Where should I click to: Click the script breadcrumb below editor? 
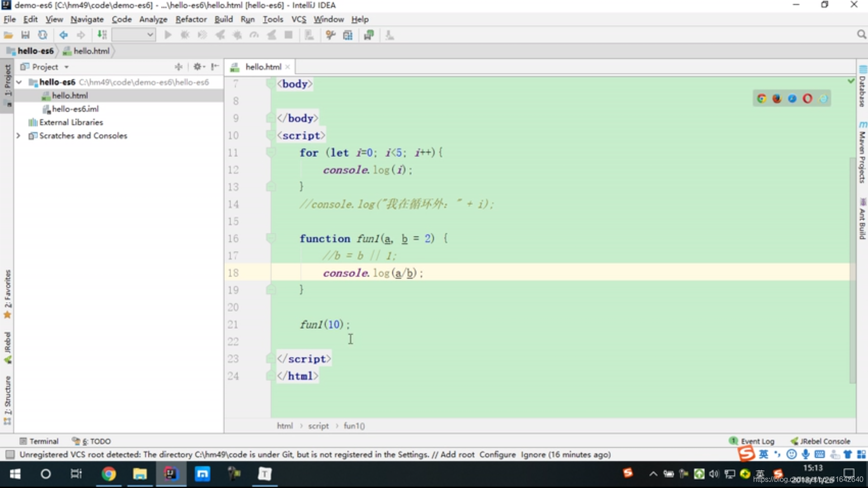click(318, 426)
